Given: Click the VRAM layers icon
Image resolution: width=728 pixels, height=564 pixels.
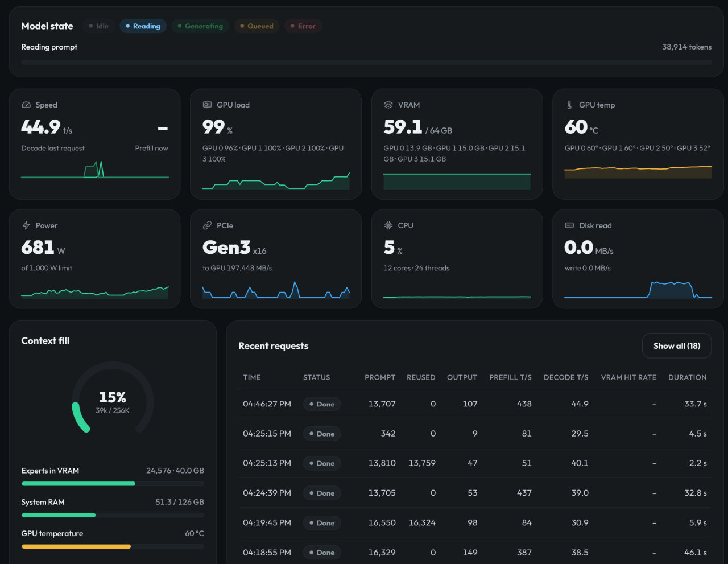Looking at the screenshot, I should click(388, 105).
